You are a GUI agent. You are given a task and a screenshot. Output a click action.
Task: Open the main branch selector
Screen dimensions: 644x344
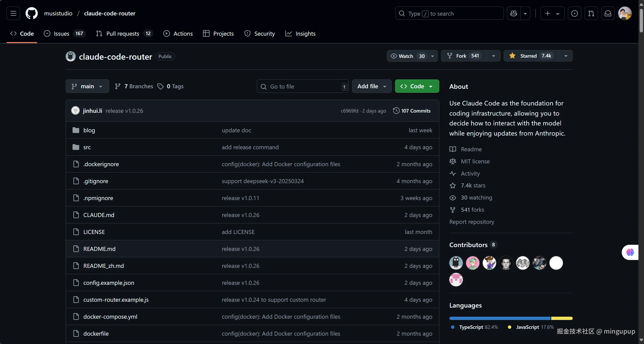pyautogui.click(x=87, y=86)
